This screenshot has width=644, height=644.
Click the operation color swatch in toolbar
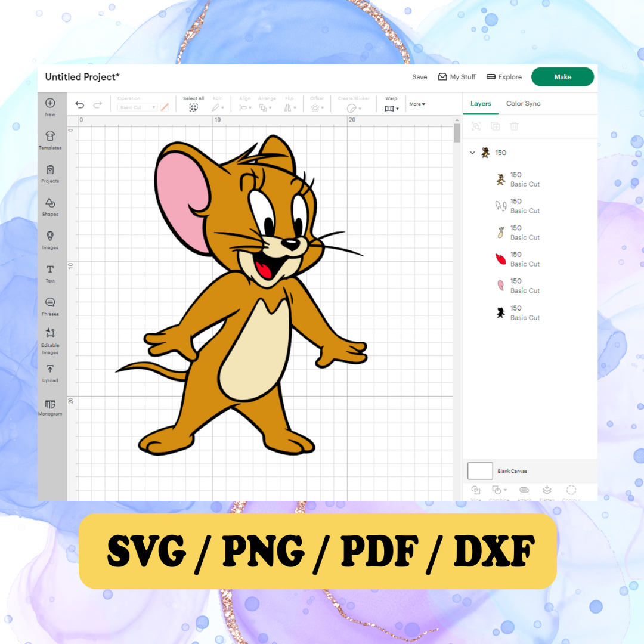(x=165, y=107)
